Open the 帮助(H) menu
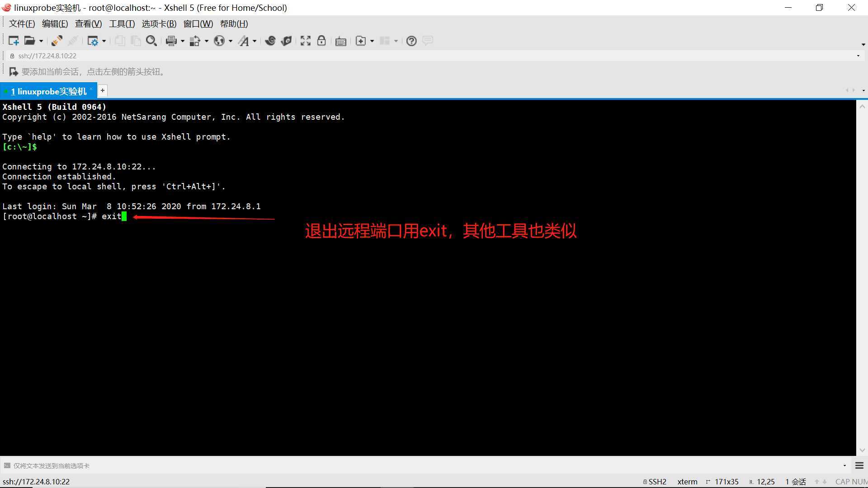 (234, 24)
